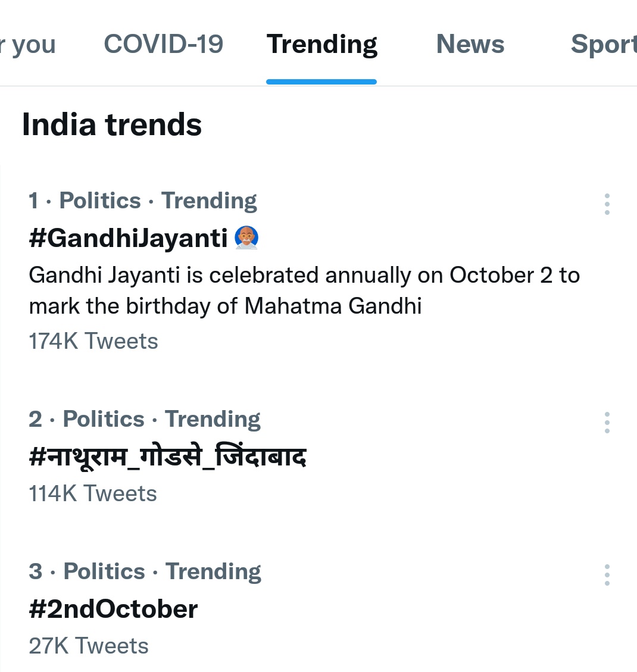637x672 pixels.
Task: Switch to the For you tab
Action: (30, 45)
